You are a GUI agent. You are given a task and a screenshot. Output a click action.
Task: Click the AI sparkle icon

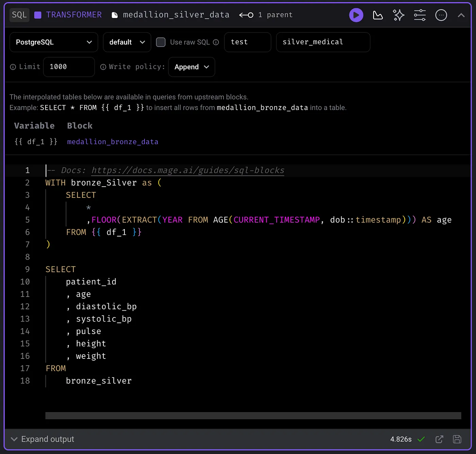pyautogui.click(x=398, y=15)
